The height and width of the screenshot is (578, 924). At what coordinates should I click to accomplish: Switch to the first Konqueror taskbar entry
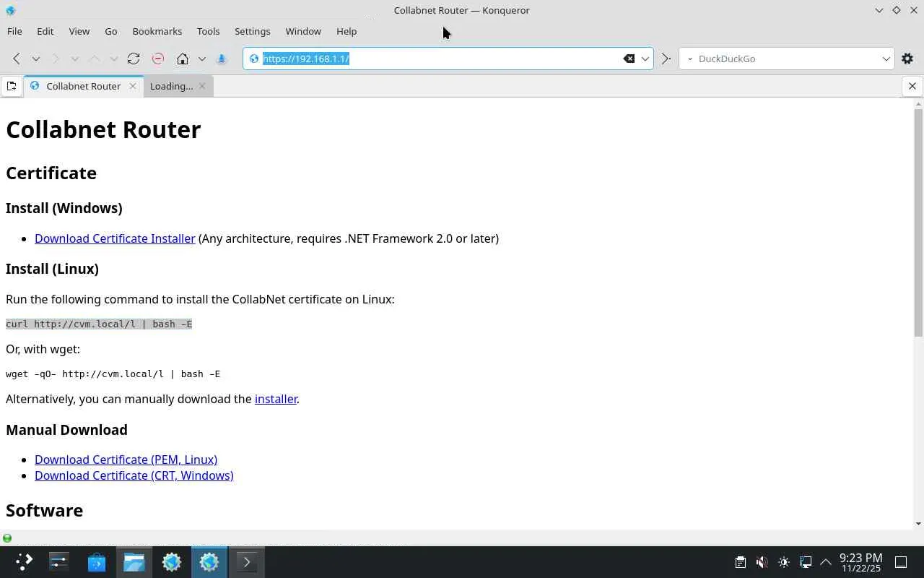click(172, 562)
